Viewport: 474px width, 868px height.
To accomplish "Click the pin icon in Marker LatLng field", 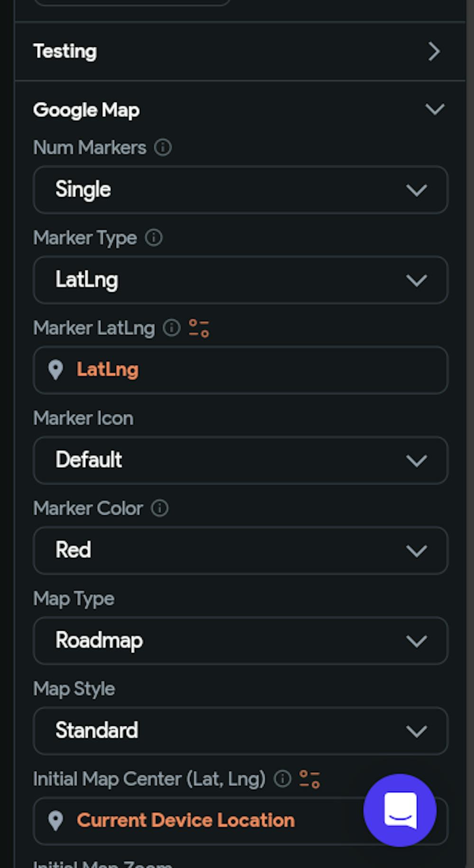I will click(56, 370).
